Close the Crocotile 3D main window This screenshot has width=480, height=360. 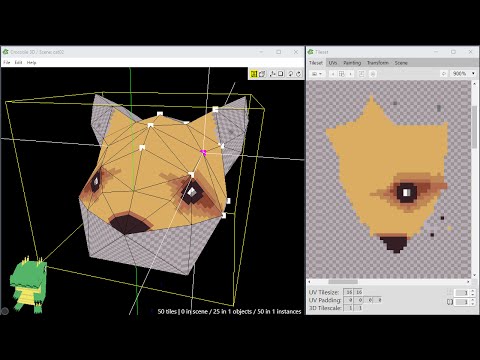296,52
